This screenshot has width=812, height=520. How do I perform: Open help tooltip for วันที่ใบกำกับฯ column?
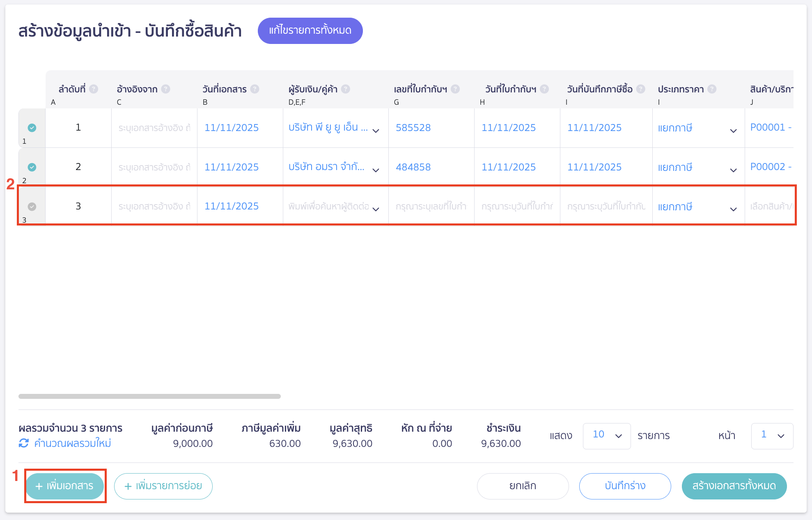545,88
